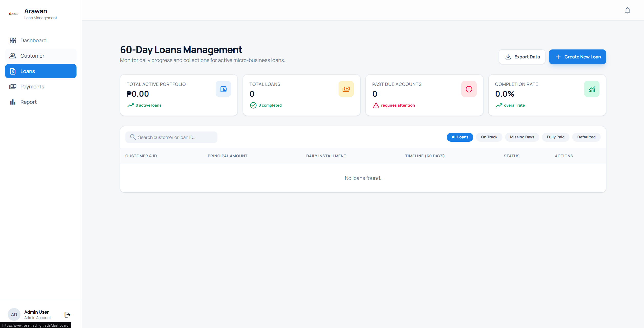Click Create New Loan button

point(577,57)
